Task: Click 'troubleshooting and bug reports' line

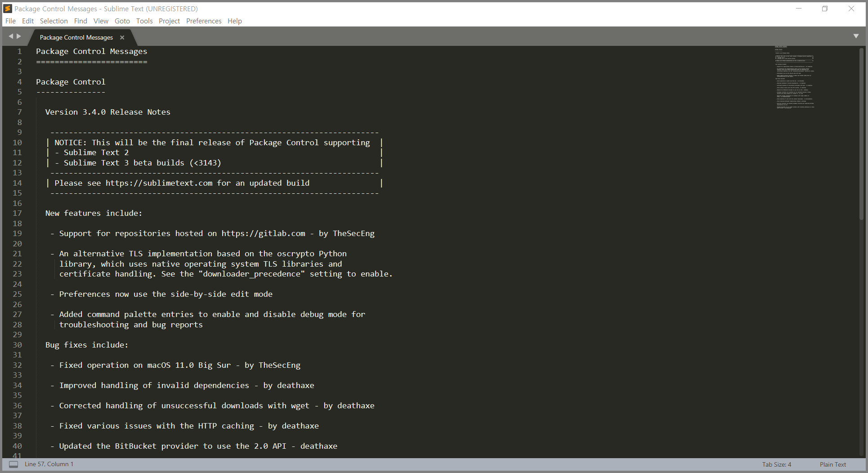Action: click(x=131, y=325)
